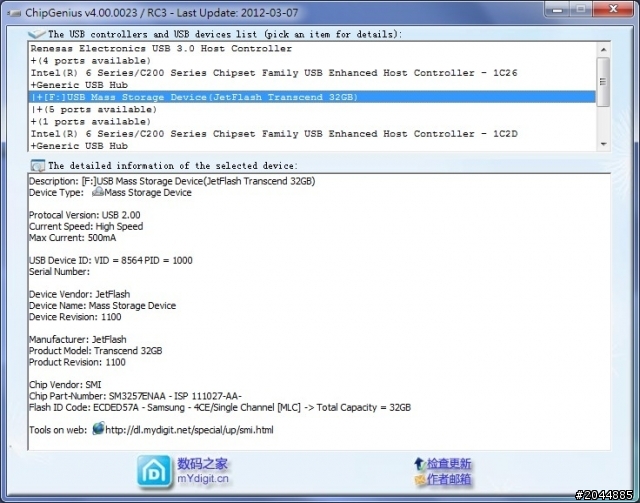Open the dl.mydigit.net smi.html tools link
This screenshot has height=503, width=640.
pyautogui.click(x=189, y=430)
